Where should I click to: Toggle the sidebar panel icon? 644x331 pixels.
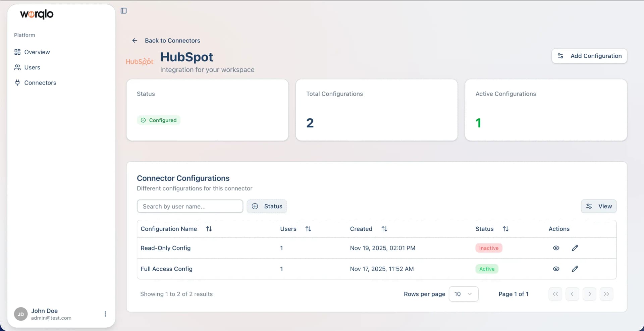[x=123, y=11]
